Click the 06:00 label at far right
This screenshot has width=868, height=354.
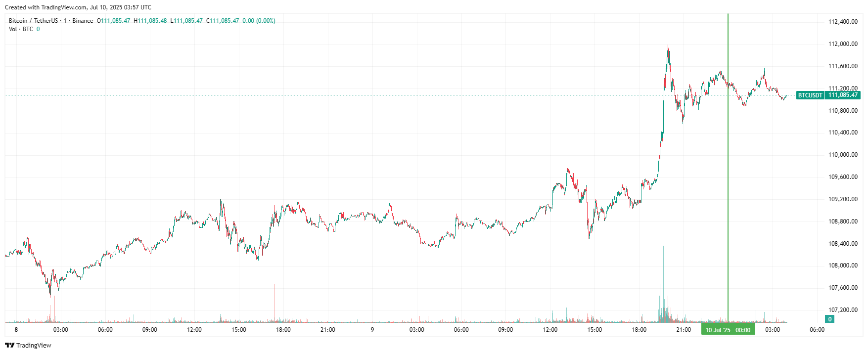pos(817,330)
